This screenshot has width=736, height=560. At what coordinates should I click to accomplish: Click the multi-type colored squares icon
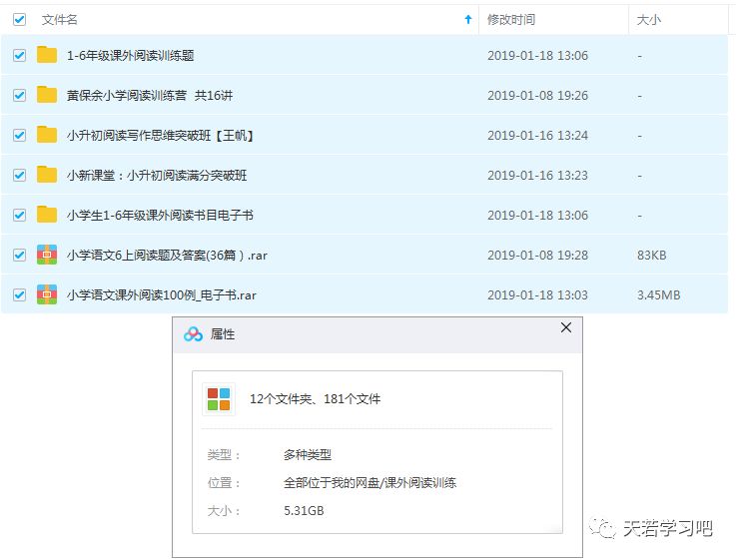pos(219,399)
